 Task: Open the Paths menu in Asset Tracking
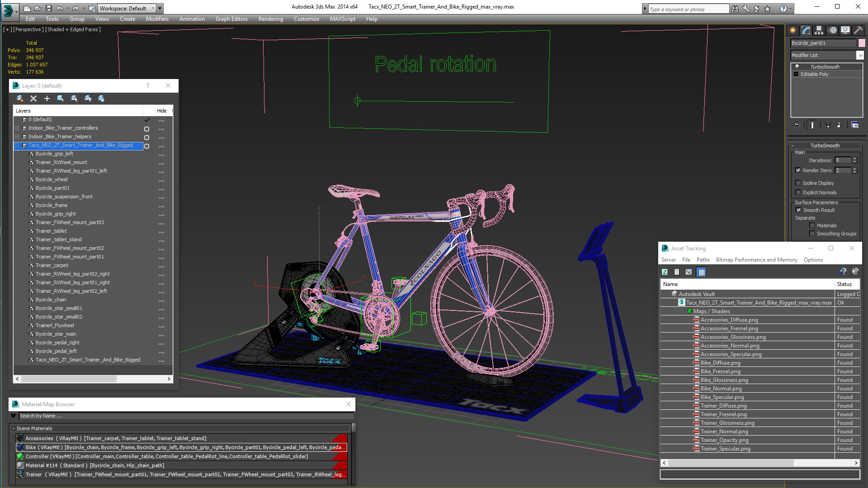(703, 260)
